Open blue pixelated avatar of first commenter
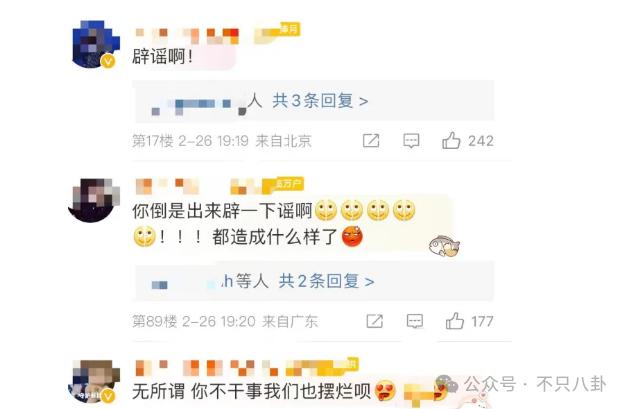Image resolution: width=627 pixels, height=409 pixels. click(95, 44)
